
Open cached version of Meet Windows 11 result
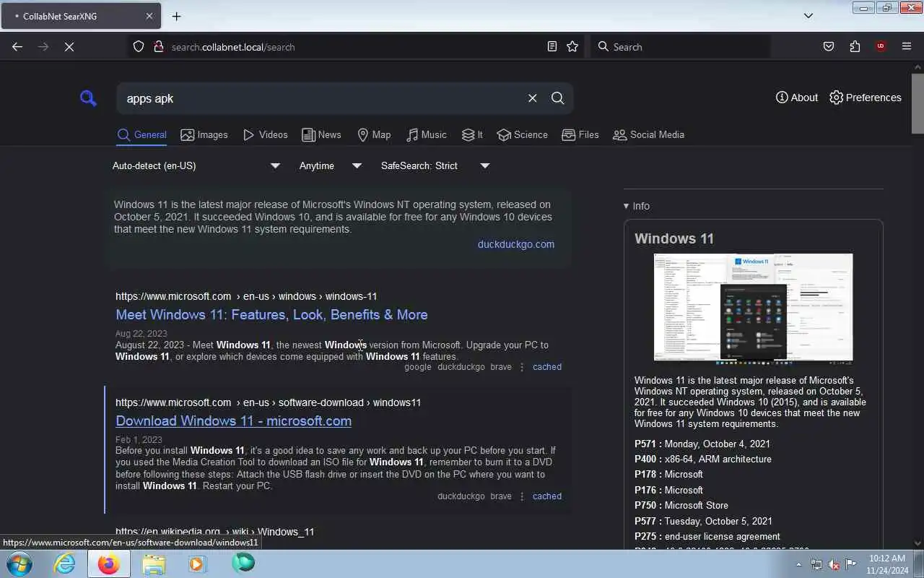click(546, 367)
